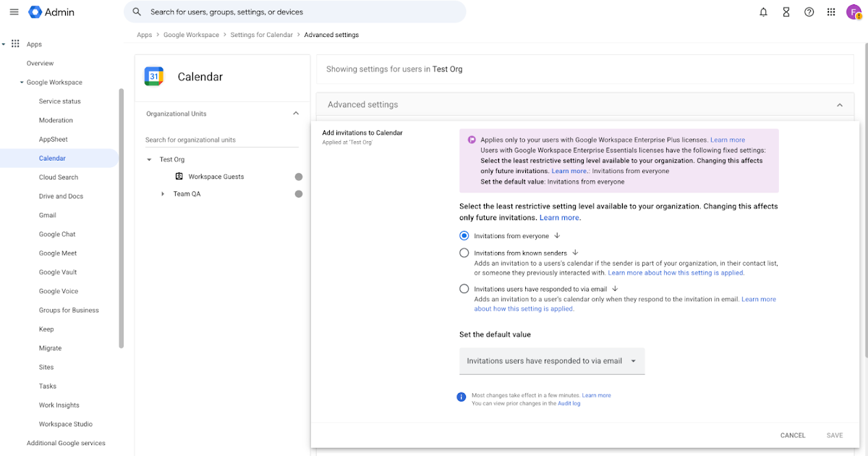Collapse the Apps section in sidebar
This screenshot has height=456, width=868.
(x=4, y=44)
